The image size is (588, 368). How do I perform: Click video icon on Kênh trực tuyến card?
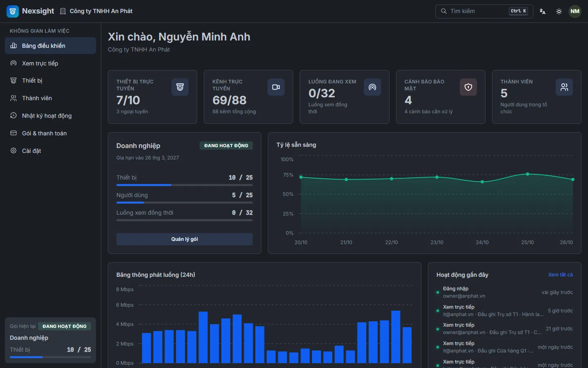[x=276, y=87]
